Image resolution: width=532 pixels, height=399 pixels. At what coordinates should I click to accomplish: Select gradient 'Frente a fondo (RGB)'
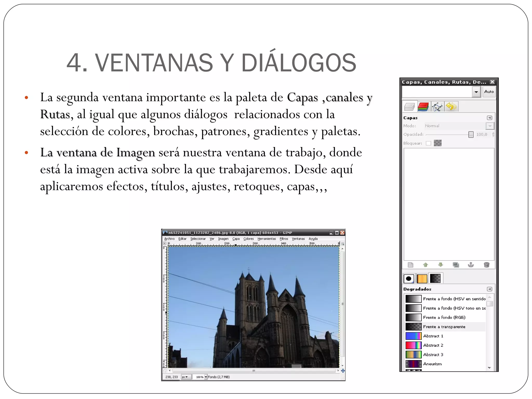tap(445, 317)
